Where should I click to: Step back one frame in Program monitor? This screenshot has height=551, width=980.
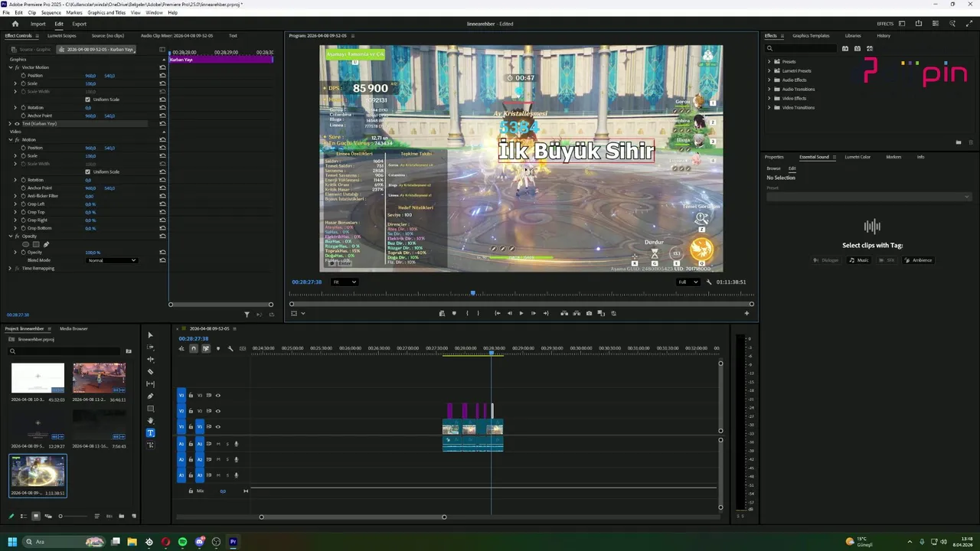tap(509, 313)
